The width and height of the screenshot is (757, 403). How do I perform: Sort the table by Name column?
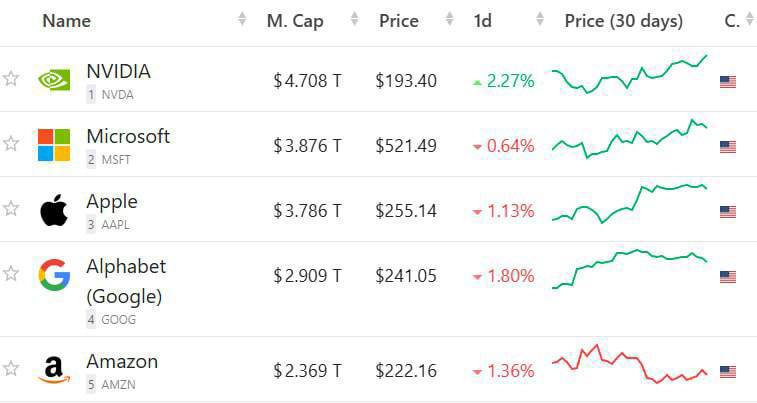pyautogui.click(x=66, y=21)
